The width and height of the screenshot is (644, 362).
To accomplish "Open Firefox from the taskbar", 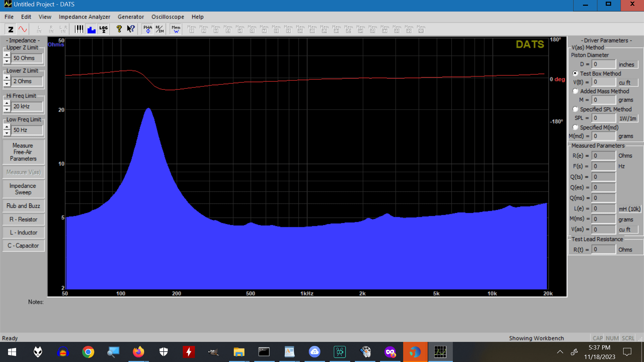I will (x=138, y=352).
